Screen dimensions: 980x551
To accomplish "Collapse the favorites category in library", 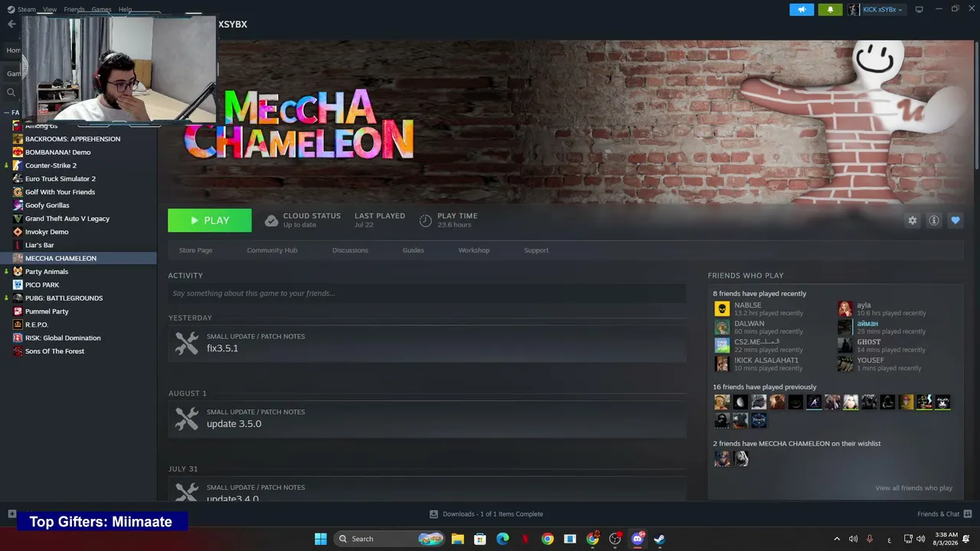I will tap(6, 112).
